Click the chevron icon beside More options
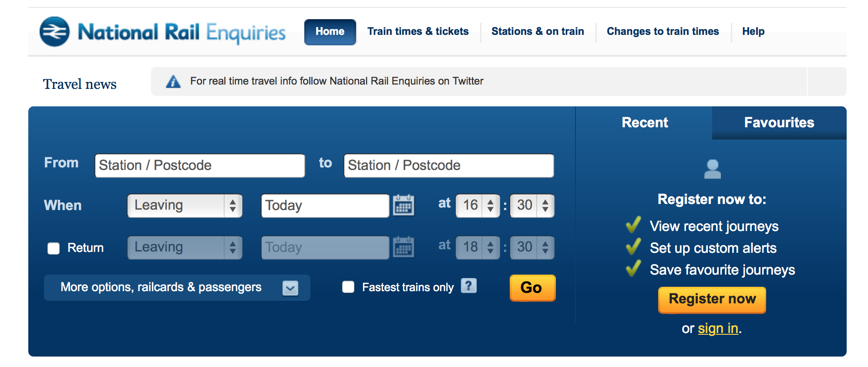This screenshot has width=868, height=367. tap(290, 288)
